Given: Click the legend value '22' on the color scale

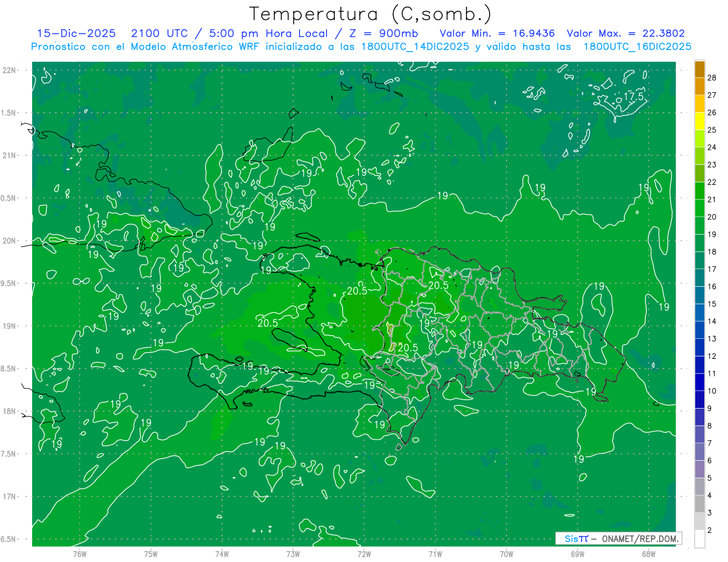Looking at the screenshot, I should (712, 182).
